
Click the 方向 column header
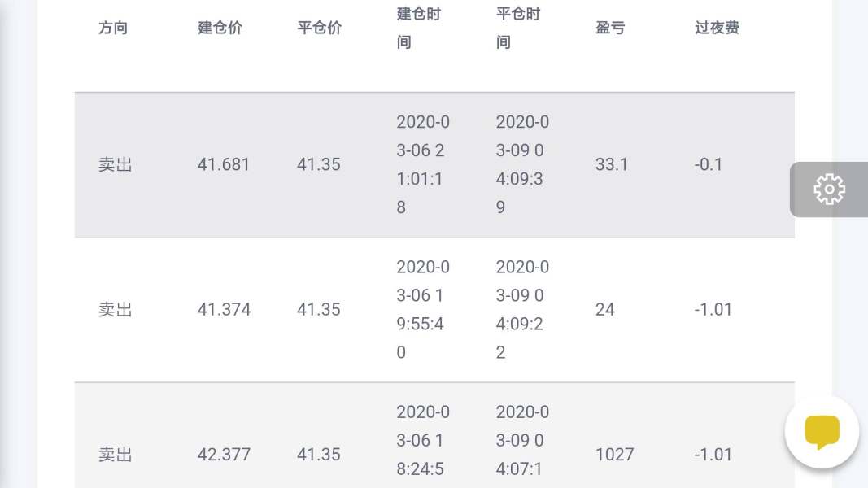point(113,28)
